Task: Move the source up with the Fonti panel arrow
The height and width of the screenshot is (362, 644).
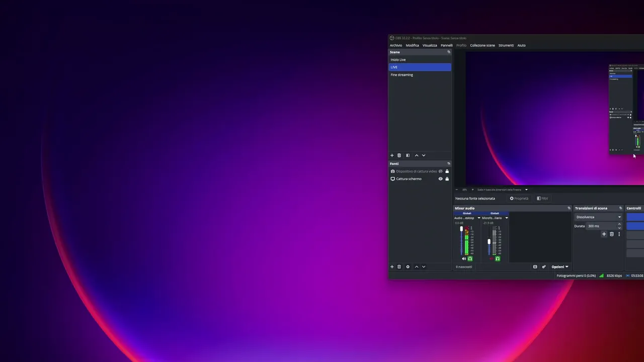Action: [417, 267]
